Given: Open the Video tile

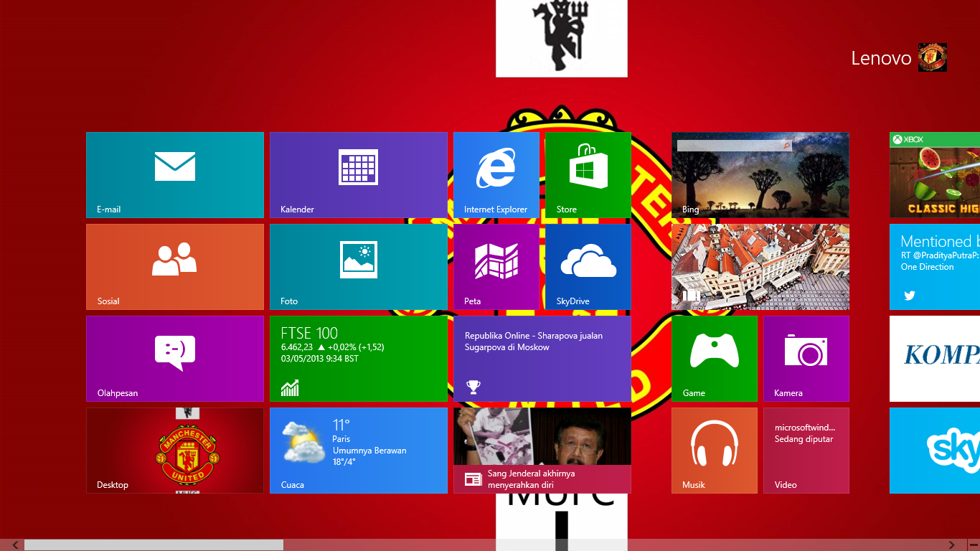Looking at the screenshot, I should click(x=806, y=451).
